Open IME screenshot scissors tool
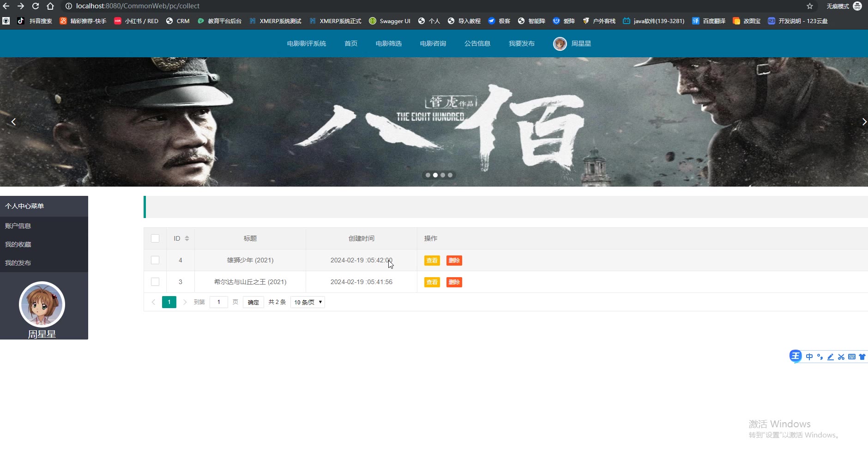868x449 pixels. pyautogui.click(x=841, y=357)
